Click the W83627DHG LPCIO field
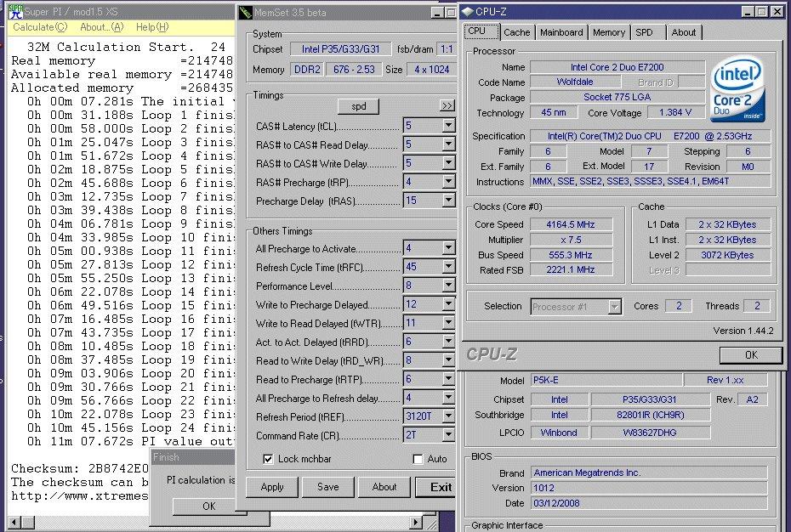This screenshot has height=532, width=791. coord(651,433)
